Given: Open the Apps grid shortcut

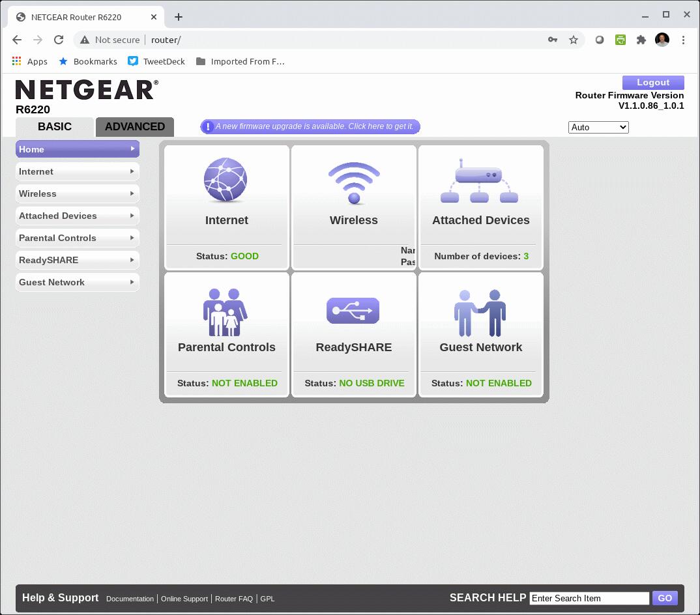Looking at the screenshot, I should [x=29, y=61].
